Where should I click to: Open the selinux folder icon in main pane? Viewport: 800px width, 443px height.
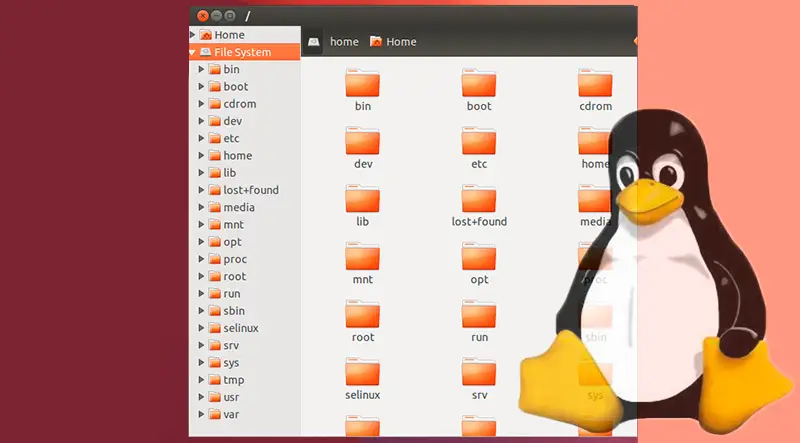coord(362,372)
